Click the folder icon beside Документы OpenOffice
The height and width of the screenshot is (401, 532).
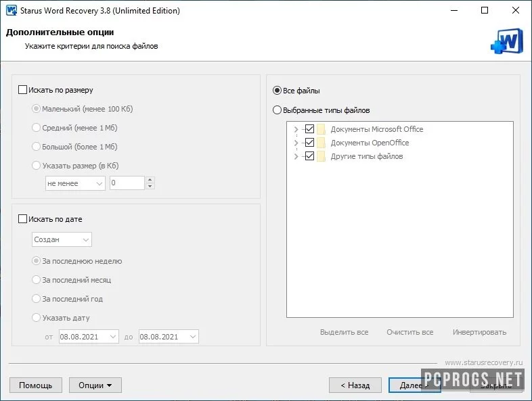coord(321,143)
